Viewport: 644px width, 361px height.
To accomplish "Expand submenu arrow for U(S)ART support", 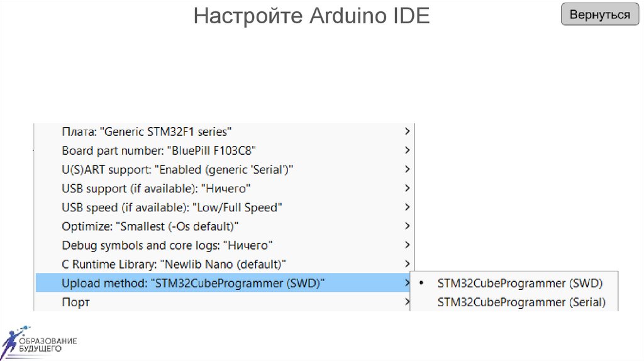I will [x=407, y=169].
